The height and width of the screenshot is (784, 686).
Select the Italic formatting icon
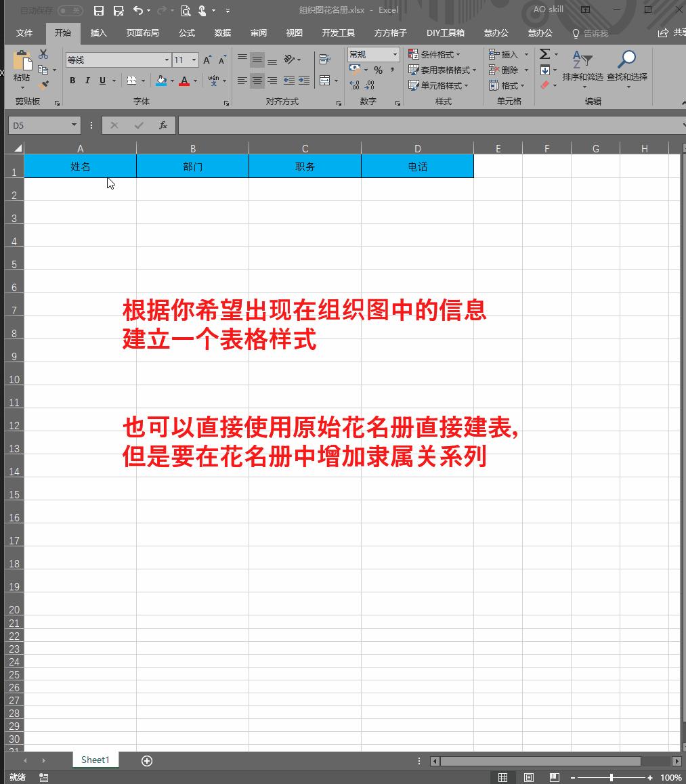[87, 80]
